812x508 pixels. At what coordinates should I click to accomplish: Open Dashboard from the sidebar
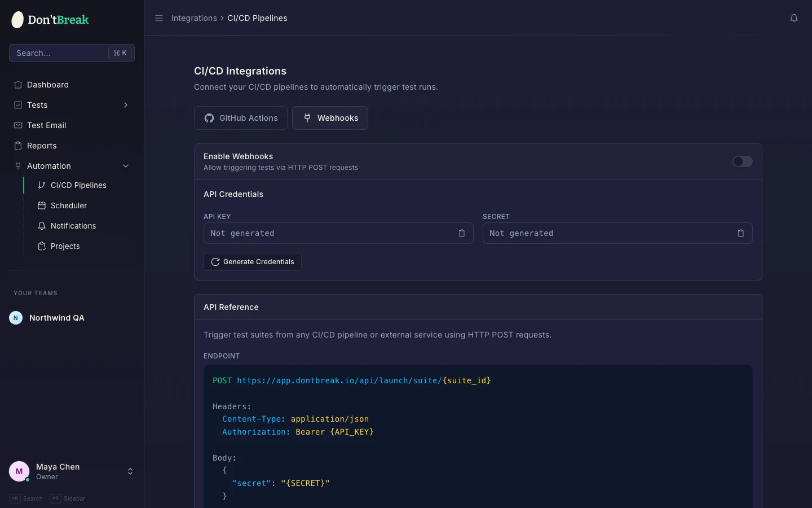coord(72,85)
